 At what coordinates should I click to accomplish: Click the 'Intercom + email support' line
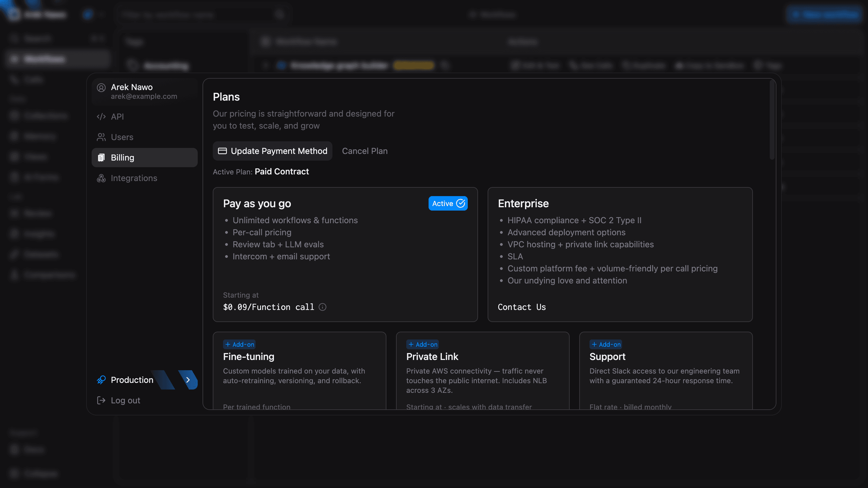pos(281,257)
